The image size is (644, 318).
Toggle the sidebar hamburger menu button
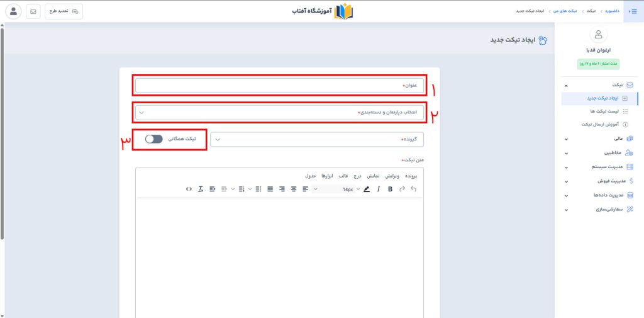pos(633,11)
